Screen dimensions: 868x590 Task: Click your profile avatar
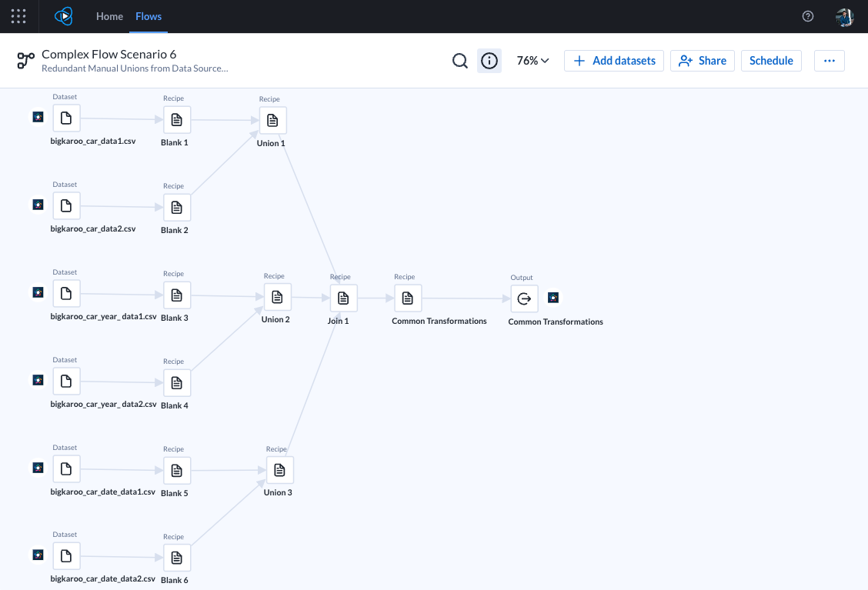844,15
